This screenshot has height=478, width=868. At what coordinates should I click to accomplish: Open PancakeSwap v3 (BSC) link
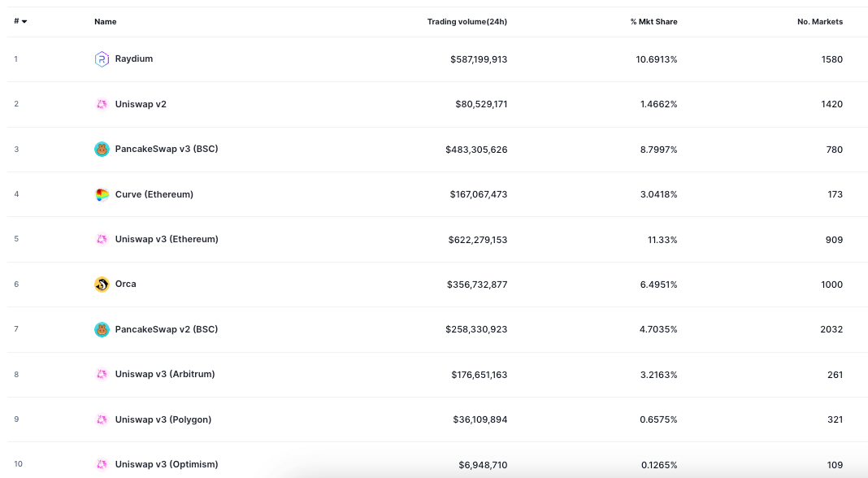pyautogui.click(x=167, y=149)
